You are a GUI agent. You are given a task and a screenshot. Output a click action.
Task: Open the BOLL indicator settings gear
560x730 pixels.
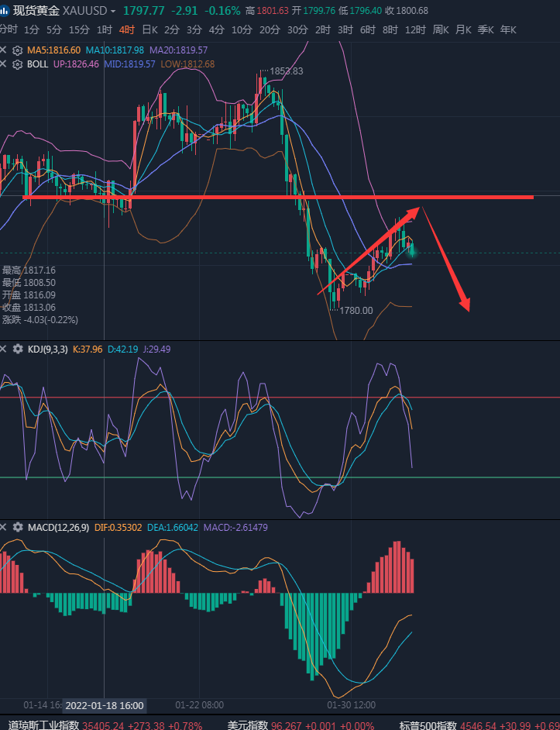click(x=18, y=64)
